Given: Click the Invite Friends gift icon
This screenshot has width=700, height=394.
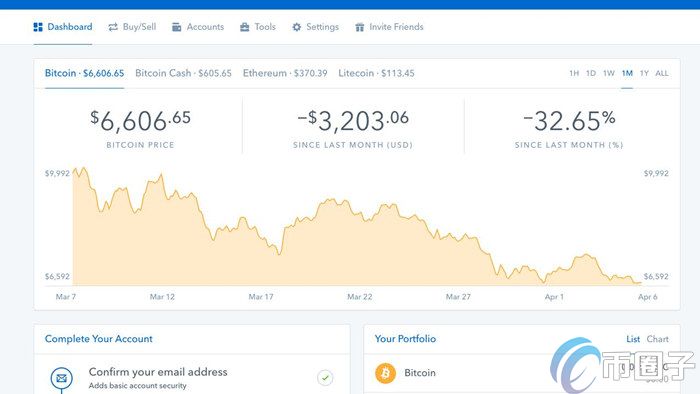Looking at the screenshot, I should tap(359, 27).
